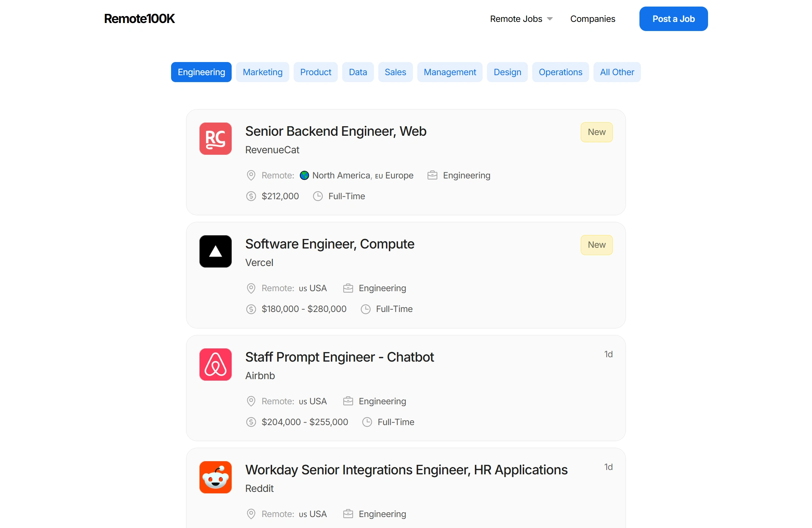Go to Remote100K home via logo
Viewport: 812px width, 528px height.
(139, 19)
